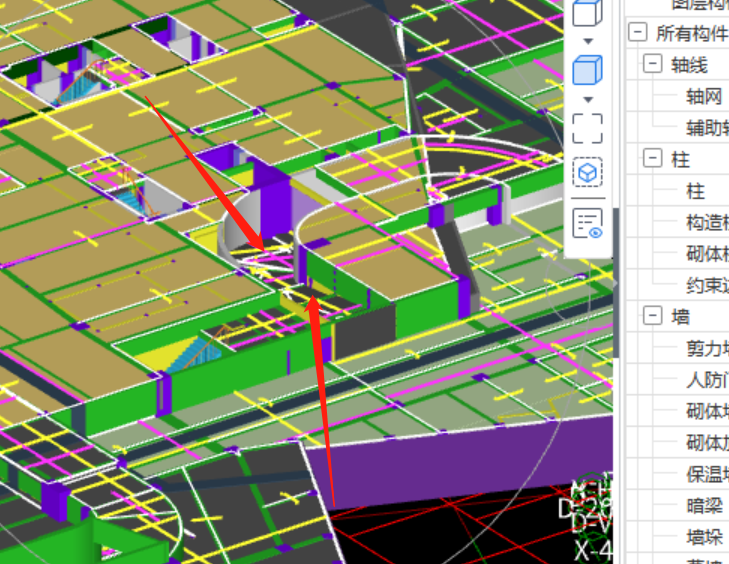
Task: Select the 墙 group row label
Action: click(680, 317)
